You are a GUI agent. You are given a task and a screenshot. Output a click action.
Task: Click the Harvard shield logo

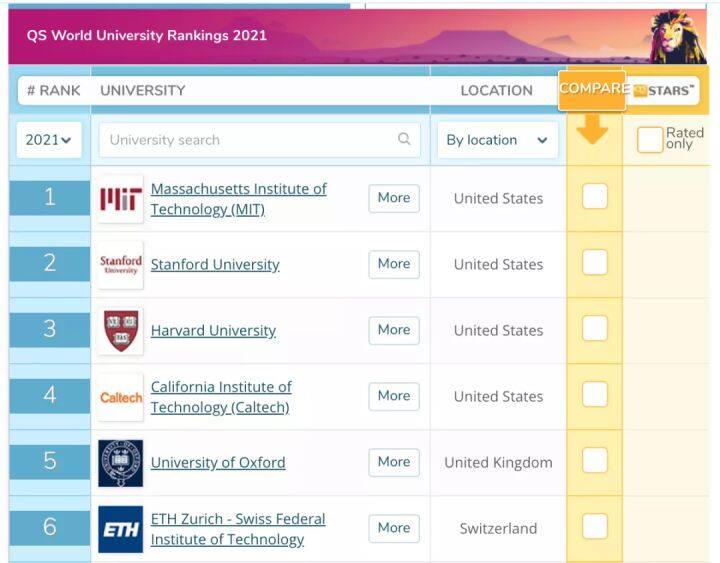121,331
